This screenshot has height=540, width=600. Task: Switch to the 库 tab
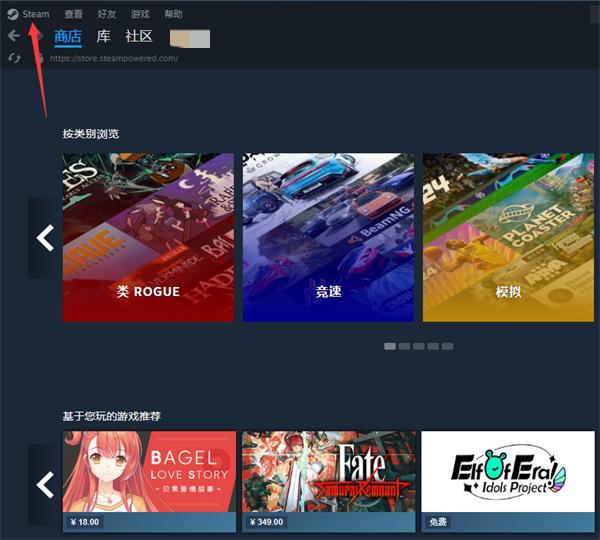(103, 36)
